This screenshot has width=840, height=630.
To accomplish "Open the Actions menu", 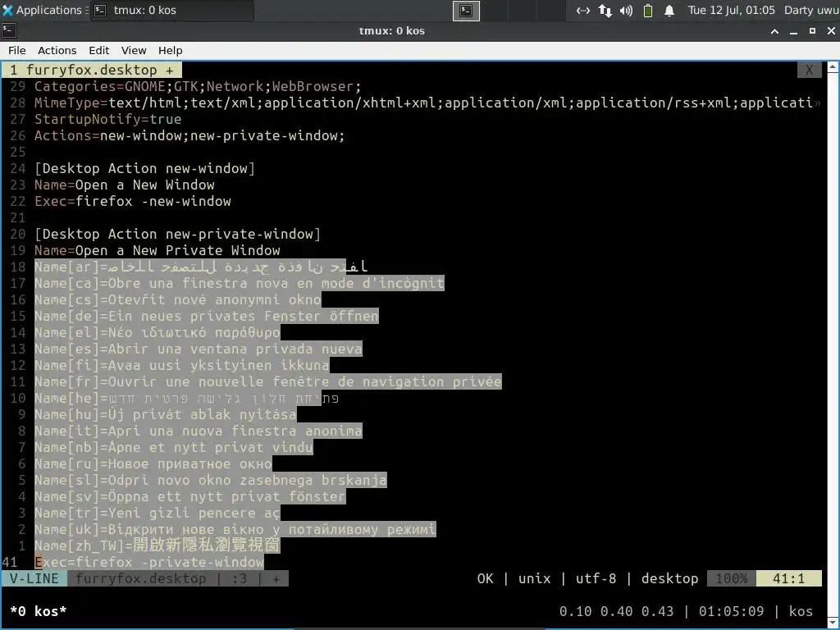I will 57,50.
